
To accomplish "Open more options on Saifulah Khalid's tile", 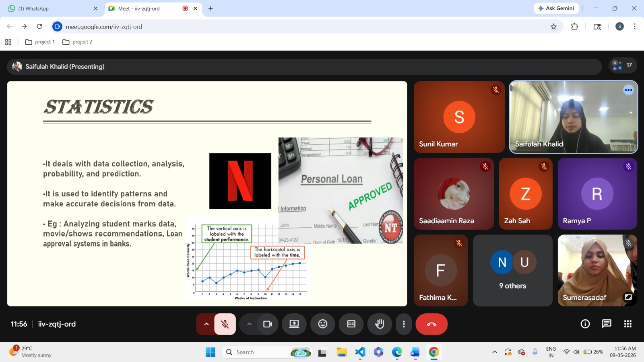I will (628, 90).
